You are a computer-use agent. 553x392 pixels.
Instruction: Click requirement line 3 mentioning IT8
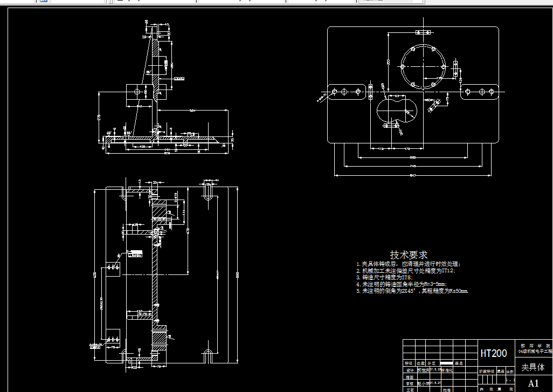(384, 277)
